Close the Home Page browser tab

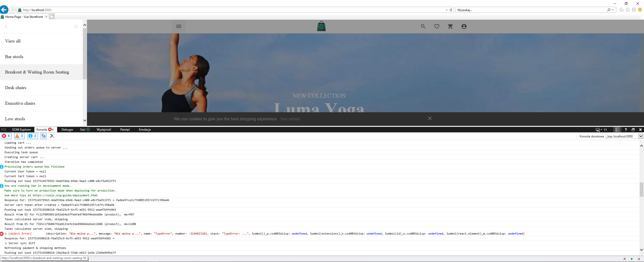tap(46, 17)
